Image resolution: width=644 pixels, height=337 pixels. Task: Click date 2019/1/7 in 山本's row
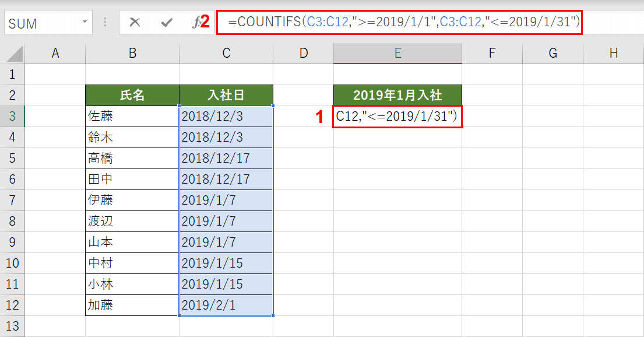[x=226, y=242]
